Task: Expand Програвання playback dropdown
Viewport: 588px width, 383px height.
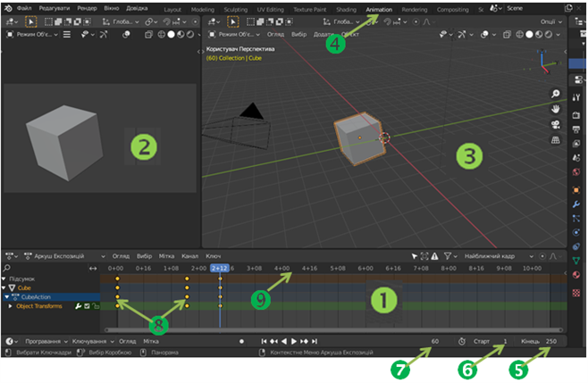Action: [46, 341]
